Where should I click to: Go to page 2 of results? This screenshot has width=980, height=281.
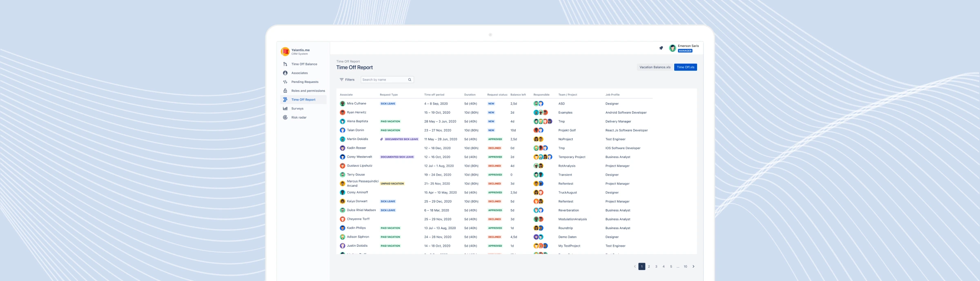(649, 267)
